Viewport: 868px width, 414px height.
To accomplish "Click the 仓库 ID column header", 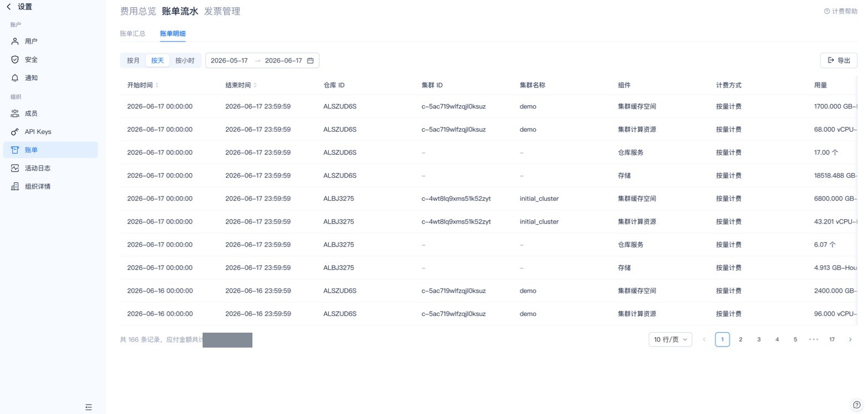I will 334,85.
